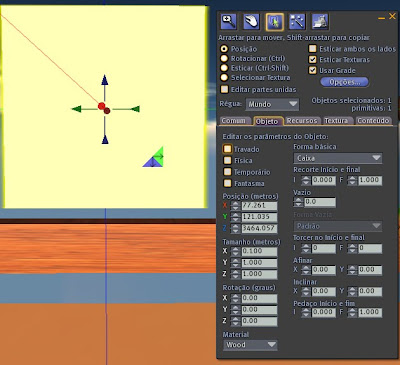
Task: Minimize the build tools panel
Action: click(382, 18)
